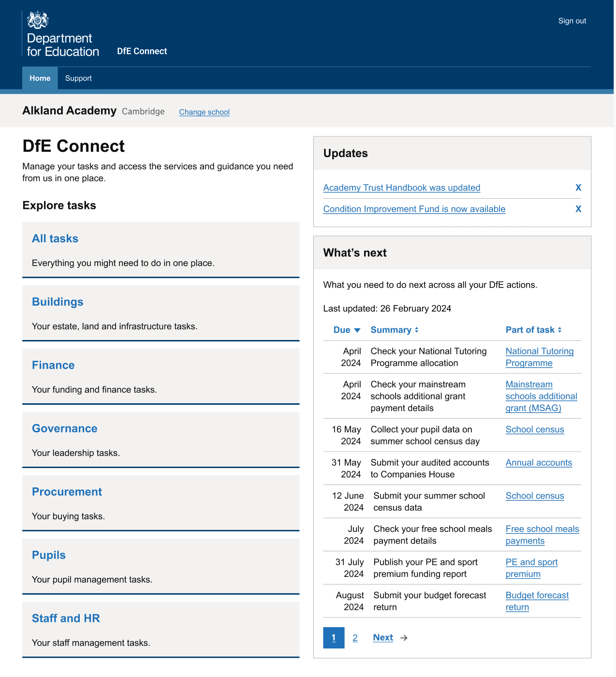Click 'Publish your PE and sport premium funding report'
Image resolution: width=616 pixels, height=677 pixels.
click(x=425, y=568)
